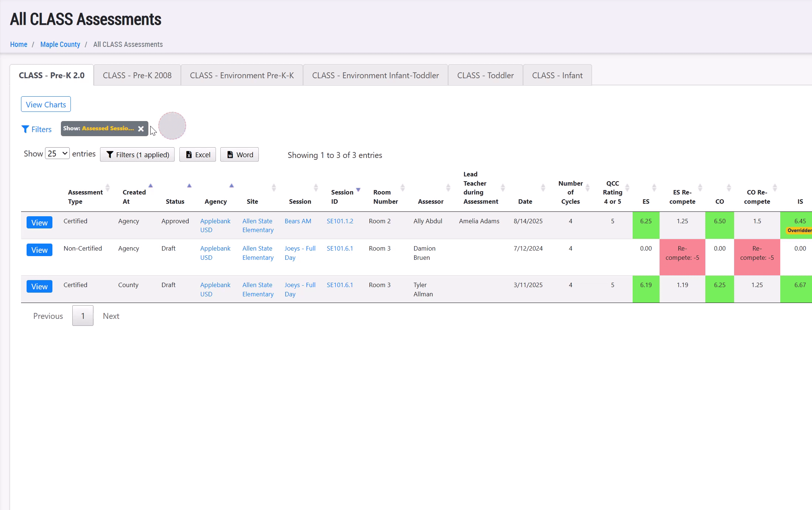
Task: Go to Maple County breadcrumb
Action: point(60,44)
